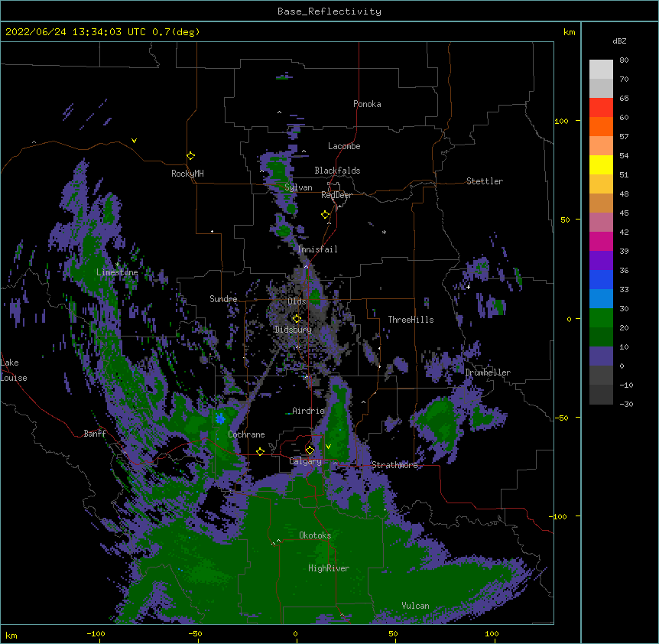Click the yellow marker above the Calgary label
This screenshot has width=659, height=644.
click(x=310, y=450)
